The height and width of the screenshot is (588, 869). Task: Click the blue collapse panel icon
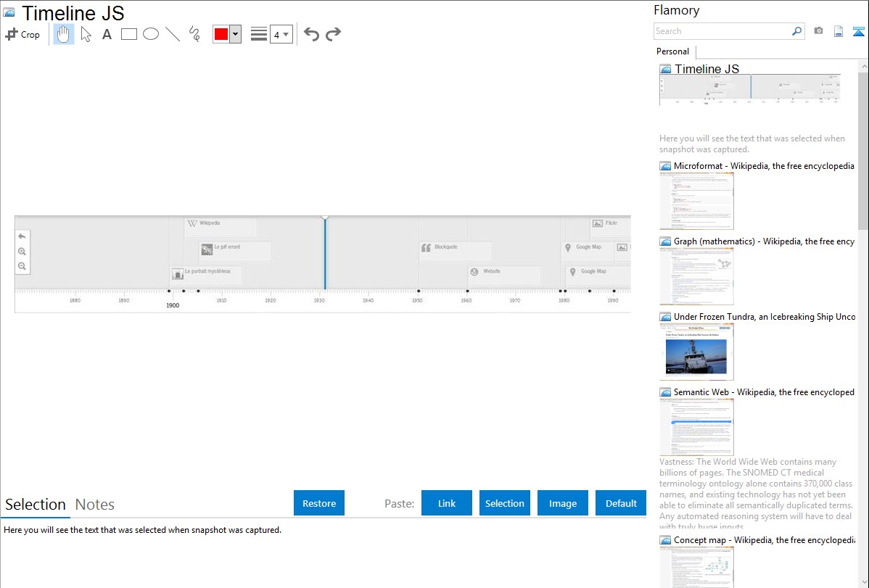858,31
